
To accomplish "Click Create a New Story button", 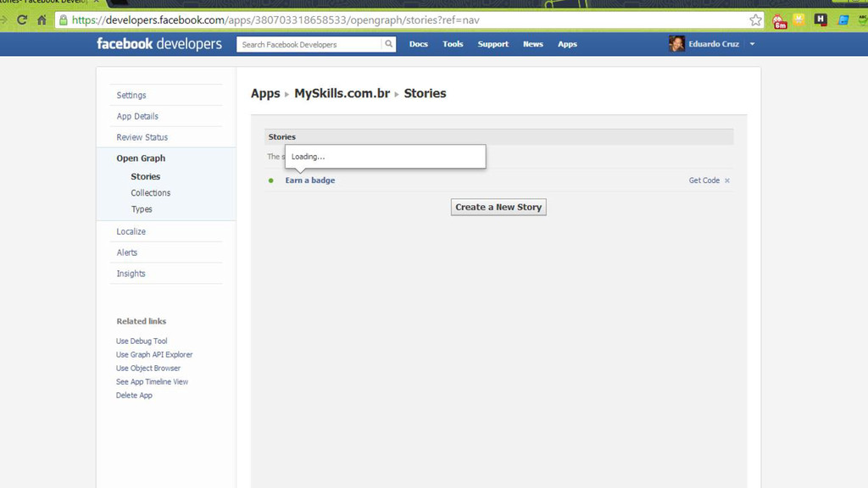I will click(498, 207).
